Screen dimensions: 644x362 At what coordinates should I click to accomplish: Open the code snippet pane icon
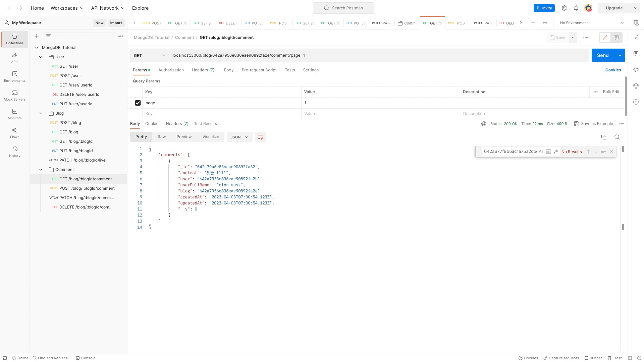click(636, 70)
